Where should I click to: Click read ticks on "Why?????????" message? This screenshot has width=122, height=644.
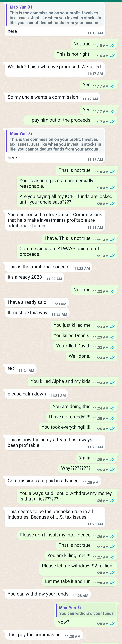(112, 470)
